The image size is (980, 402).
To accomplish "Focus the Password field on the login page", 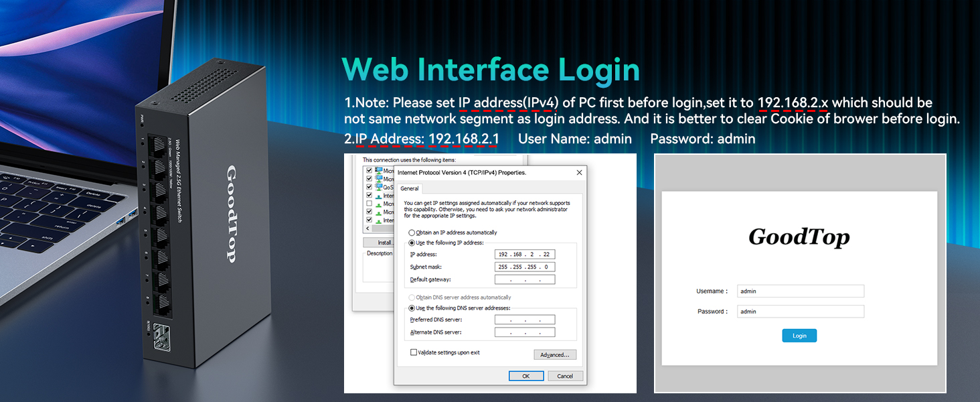I will pyautogui.click(x=801, y=312).
